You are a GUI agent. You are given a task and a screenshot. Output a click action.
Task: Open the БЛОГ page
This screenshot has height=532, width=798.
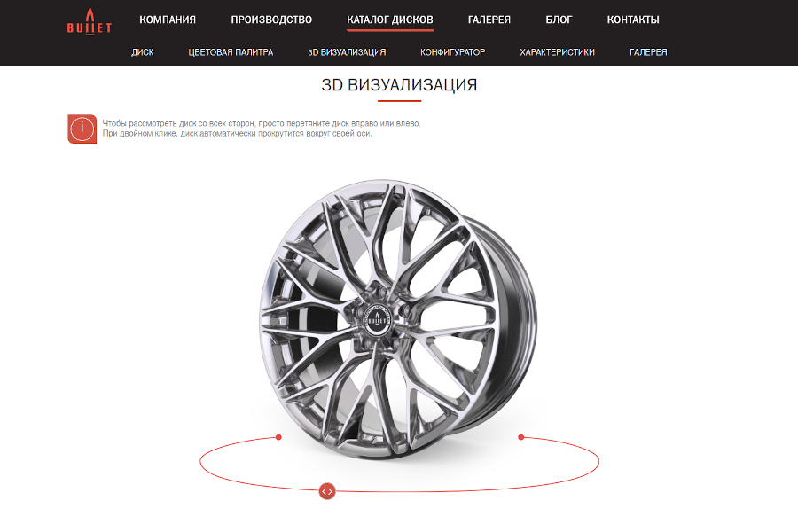point(559,20)
